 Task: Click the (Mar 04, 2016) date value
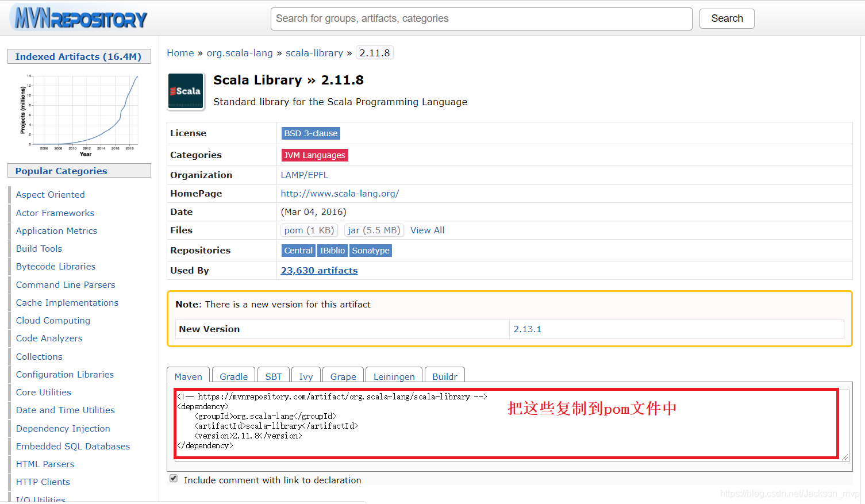tap(314, 212)
